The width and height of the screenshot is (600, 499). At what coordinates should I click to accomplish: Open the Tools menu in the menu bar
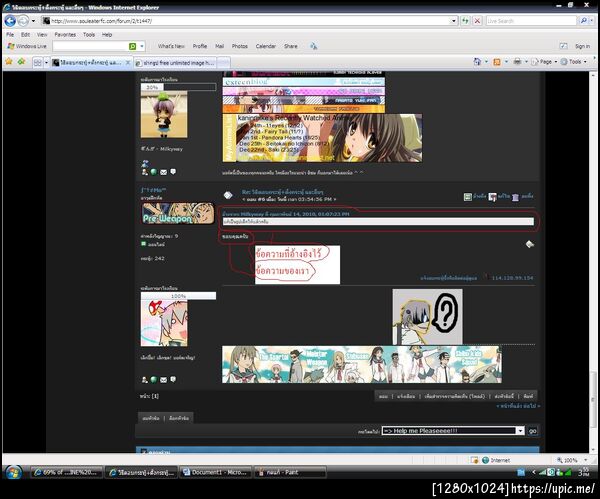coord(89,34)
